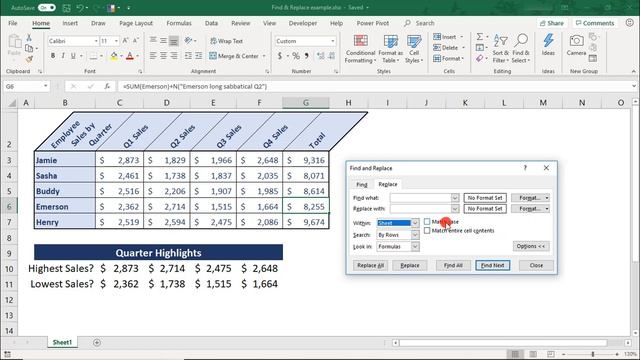The image size is (640, 360).
Task: Select the cell containing Emerson
Action: click(x=65, y=207)
